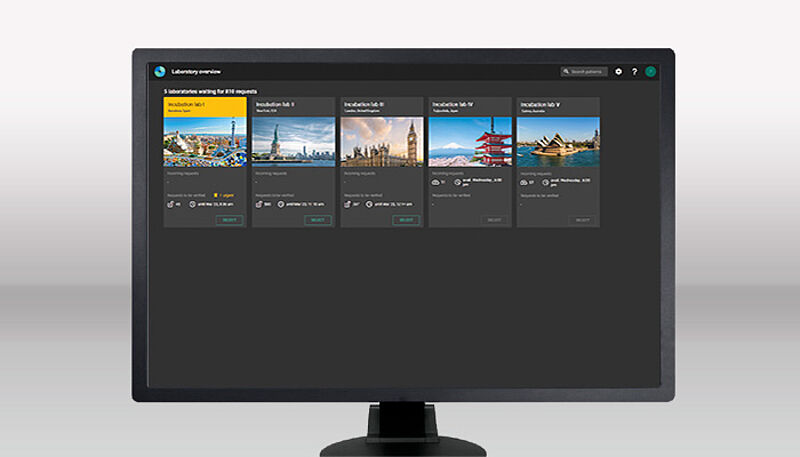Click the clock icon on Incubation lab II card
The width and height of the screenshot is (800, 457).
click(x=283, y=203)
